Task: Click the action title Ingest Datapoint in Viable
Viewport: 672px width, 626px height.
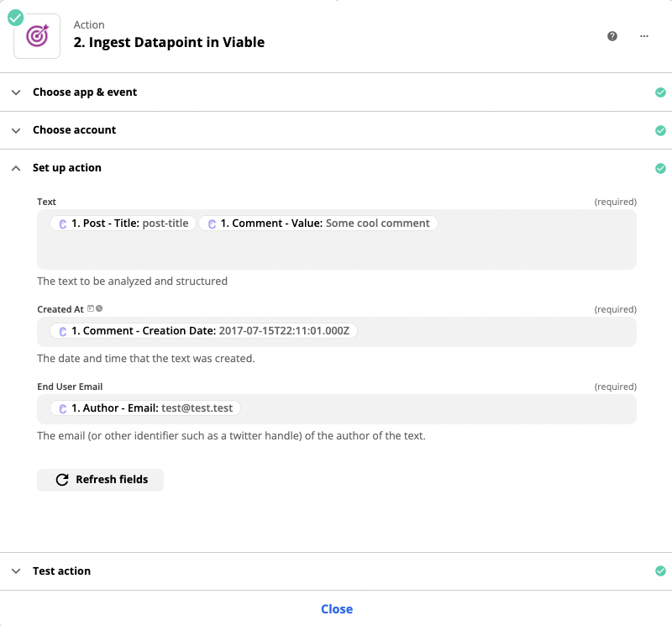Action: coord(169,42)
